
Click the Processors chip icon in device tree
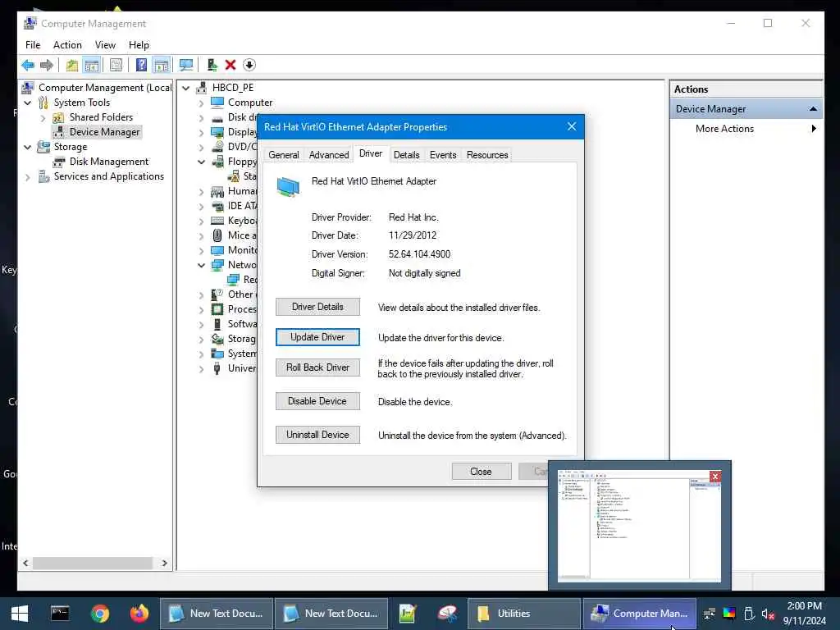point(217,309)
